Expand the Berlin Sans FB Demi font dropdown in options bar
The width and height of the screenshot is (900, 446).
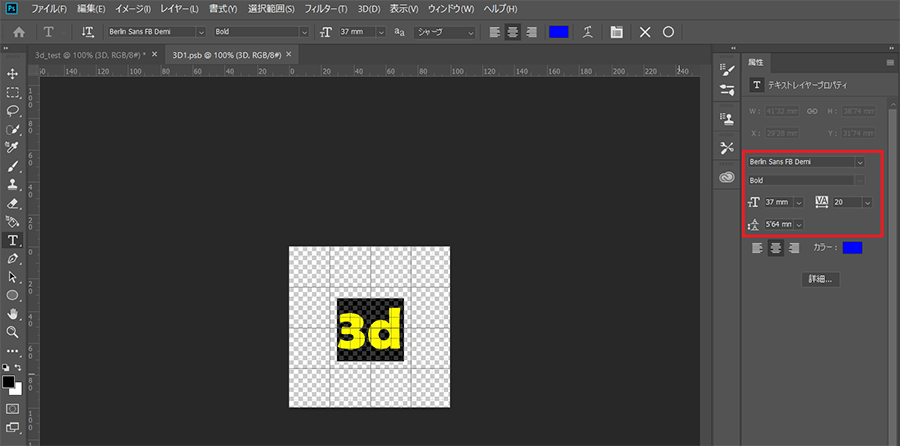click(x=200, y=32)
